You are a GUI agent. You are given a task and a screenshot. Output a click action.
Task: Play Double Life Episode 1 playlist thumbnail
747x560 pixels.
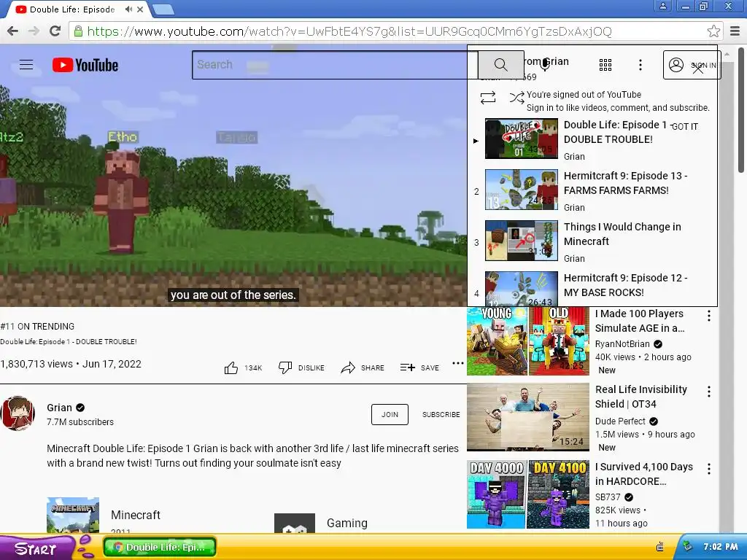pyautogui.click(x=521, y=139)
